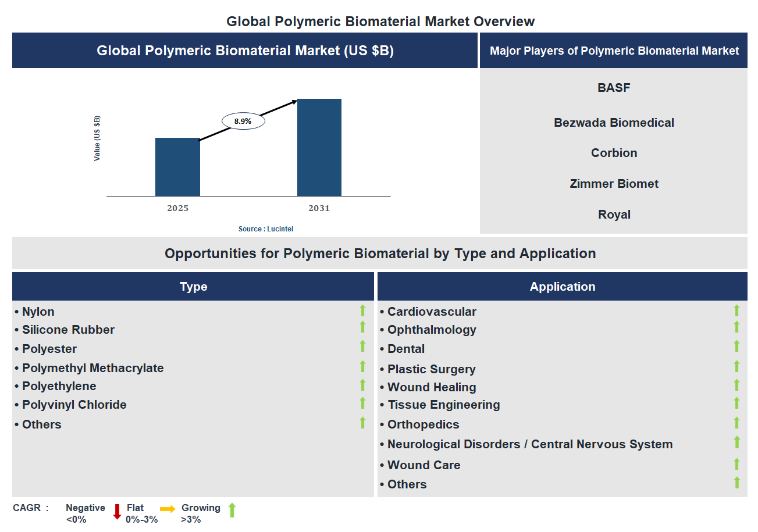This screenshot has width=758, height=532.
Task: Open the Opportunities by Type and Application section
Action: (380, 253)
